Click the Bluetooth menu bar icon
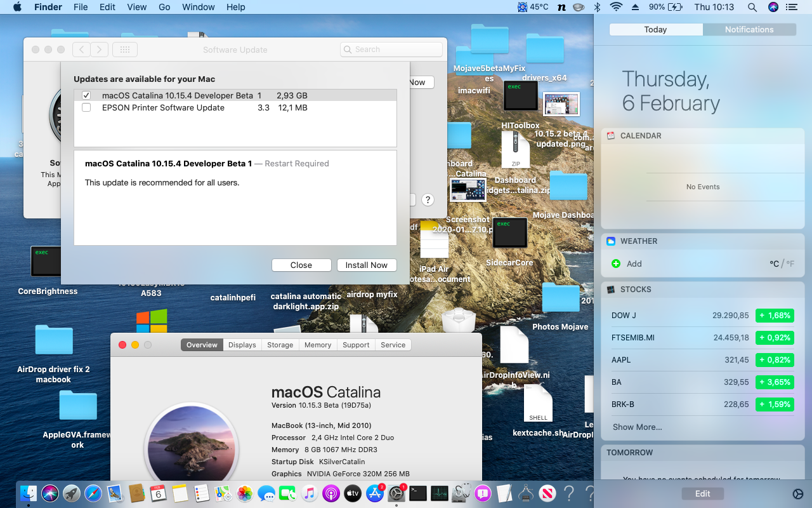 [x=597, y=7]
